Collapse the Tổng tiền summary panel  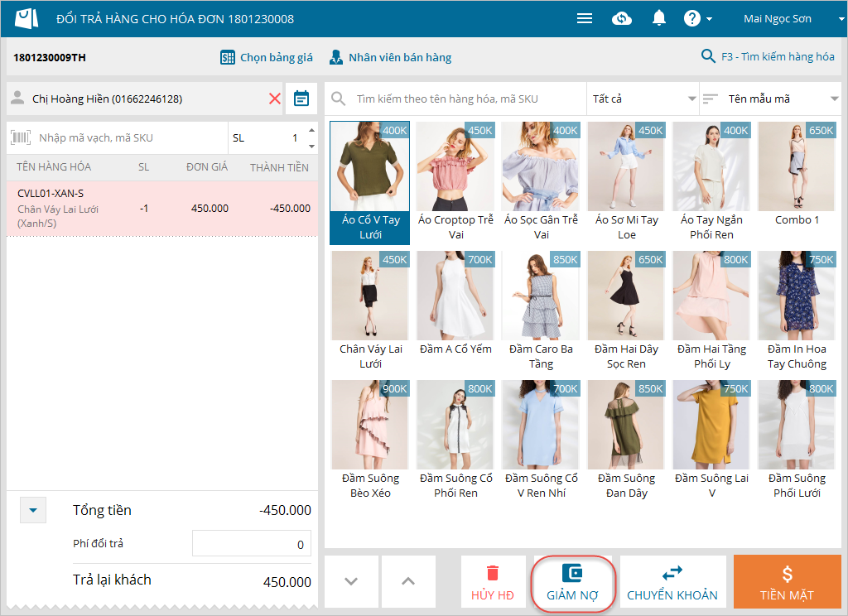(x=33, y=511)
